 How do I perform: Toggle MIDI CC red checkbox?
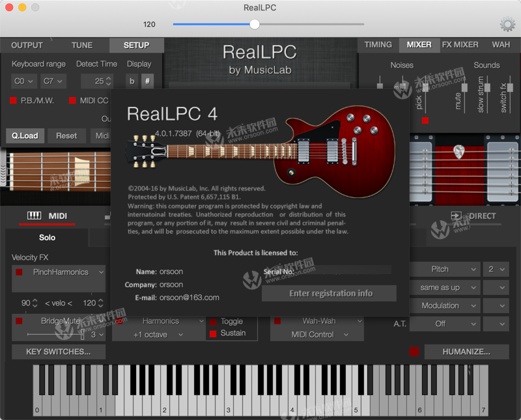click(72, 100)
